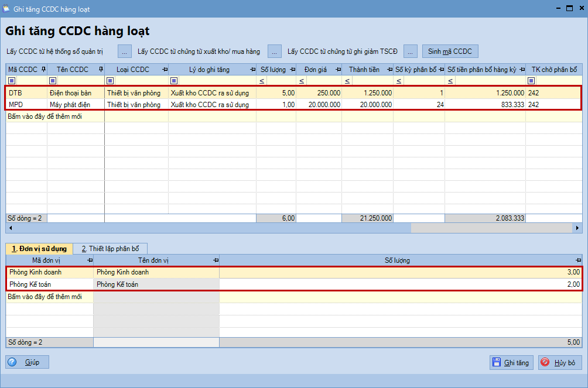Click the Giúp help button
Image resolution: width=588 pixels, height=388 pixels.
coord(28,362)
